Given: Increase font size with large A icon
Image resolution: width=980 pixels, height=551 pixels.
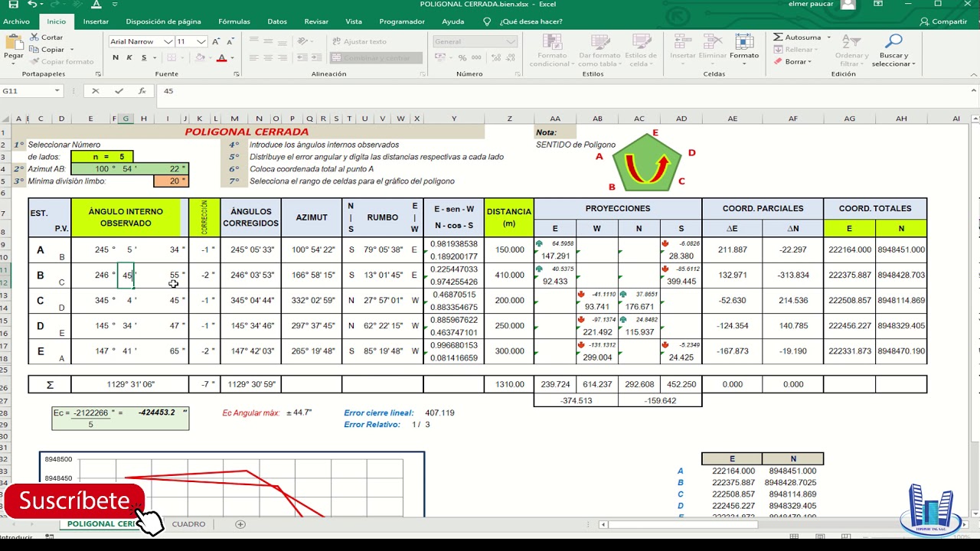Looking at the screenshot, I should point(217,41).
